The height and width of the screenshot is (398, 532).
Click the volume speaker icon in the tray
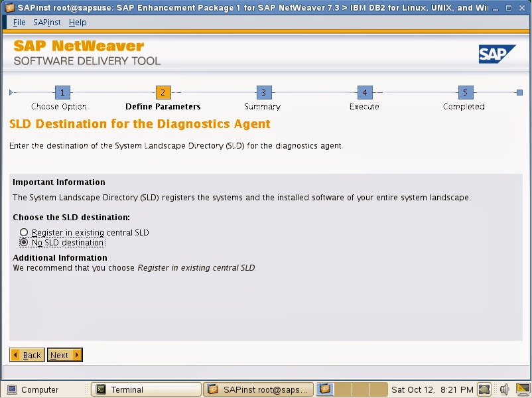tap(504, 389)
